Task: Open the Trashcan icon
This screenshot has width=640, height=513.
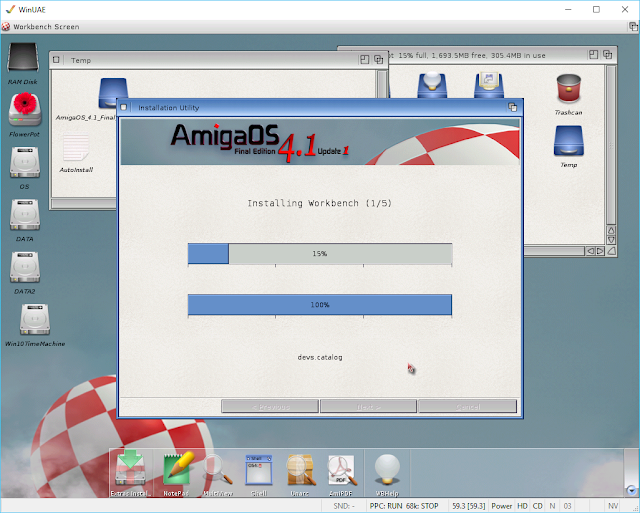Action: tap(569, 88)
